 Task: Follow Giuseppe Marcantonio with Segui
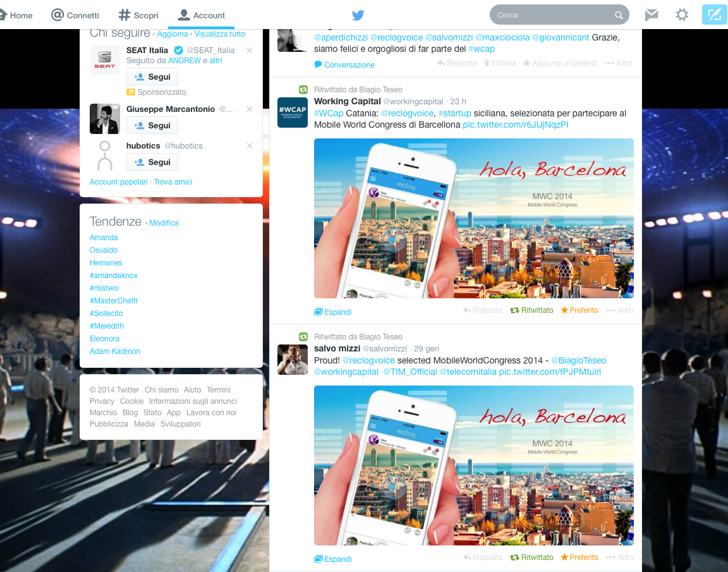tap(152, 125)
